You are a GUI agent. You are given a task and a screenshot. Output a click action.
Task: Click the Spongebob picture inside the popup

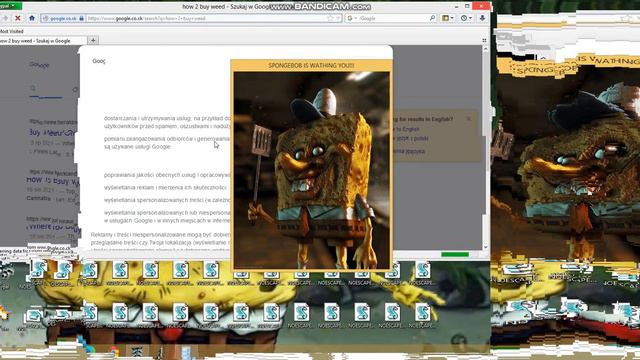311,170
